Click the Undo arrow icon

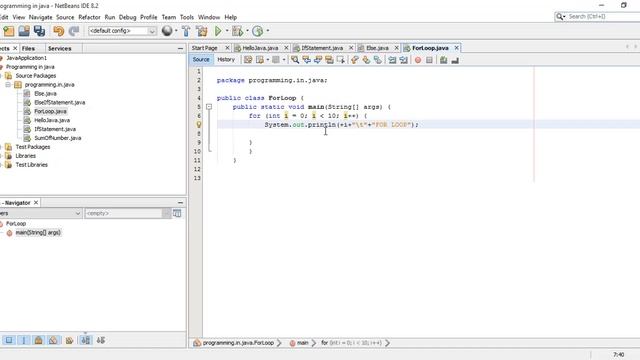pyautogui.click(x=59, y=31)
